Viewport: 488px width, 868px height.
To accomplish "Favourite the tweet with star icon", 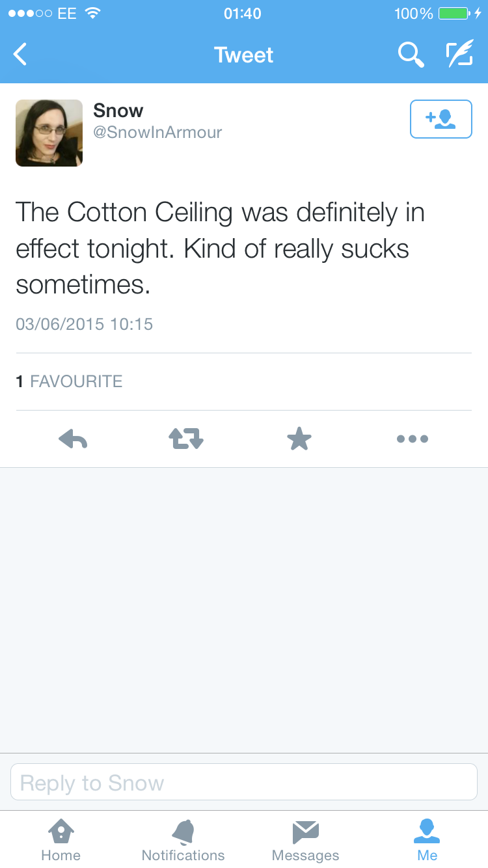I will point(299,439).
